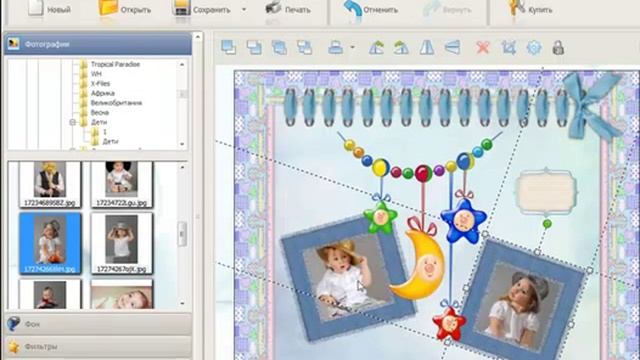Click the side panel's top scroll arrow
Image resolution: width=640 pixels, height=360 pixels.
pos(198,37)
